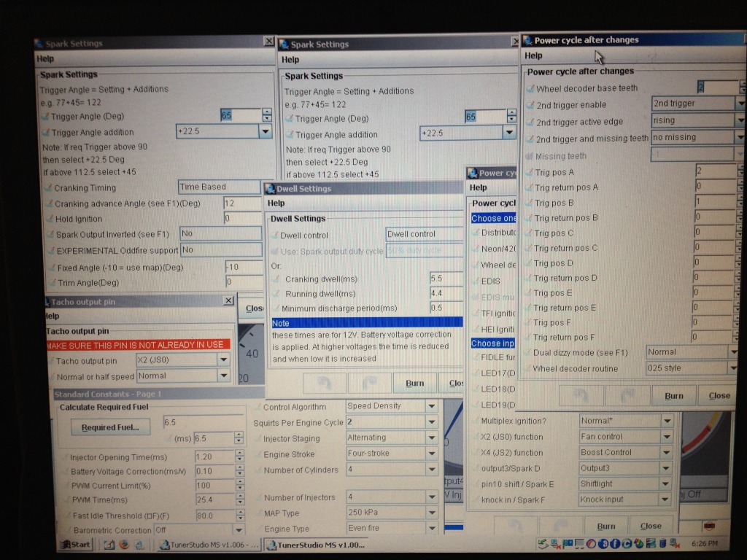Open the Multiplex ignition? dropdown
The width and height of the screenshot is (747, 560).
point(667,421)
